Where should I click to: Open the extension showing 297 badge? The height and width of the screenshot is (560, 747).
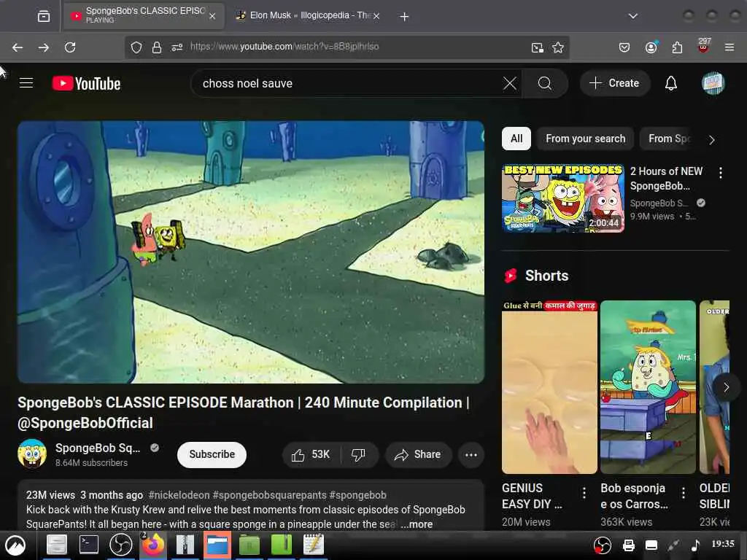704,46
